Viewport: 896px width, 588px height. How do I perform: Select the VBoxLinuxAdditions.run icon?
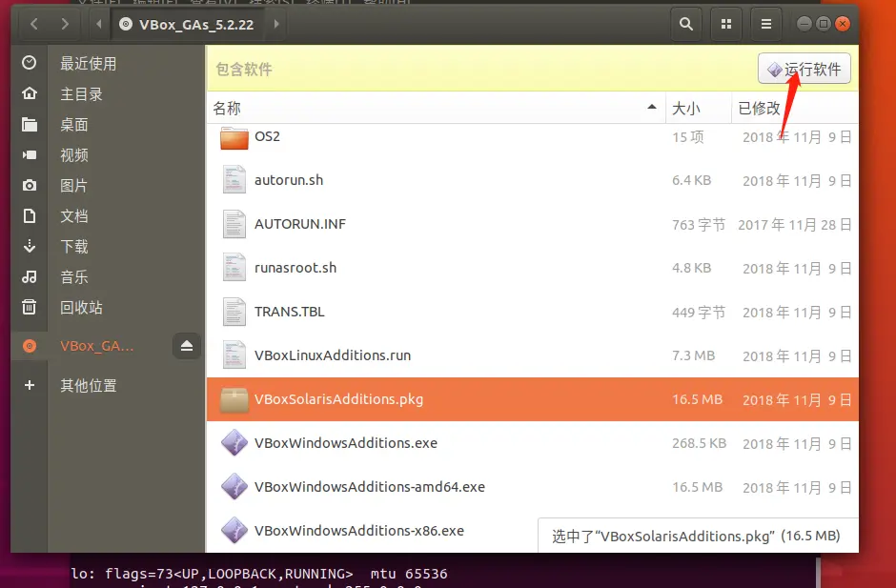234,355
